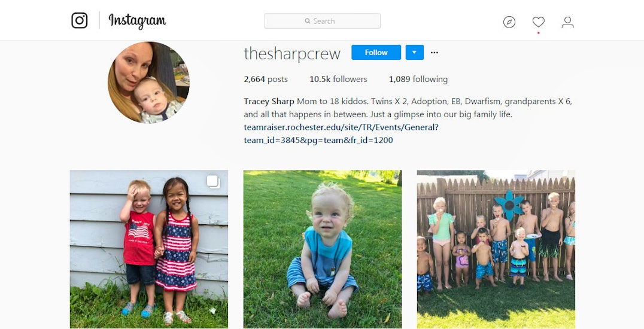Click the magnifier icon in search box
This screenshot has width=644, height=329.
click(x=307, y=21)
